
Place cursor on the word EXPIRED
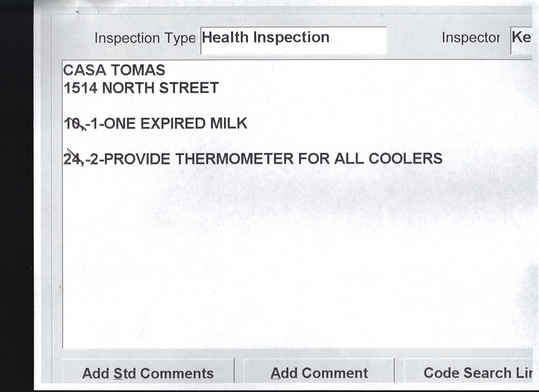point(173,124)
